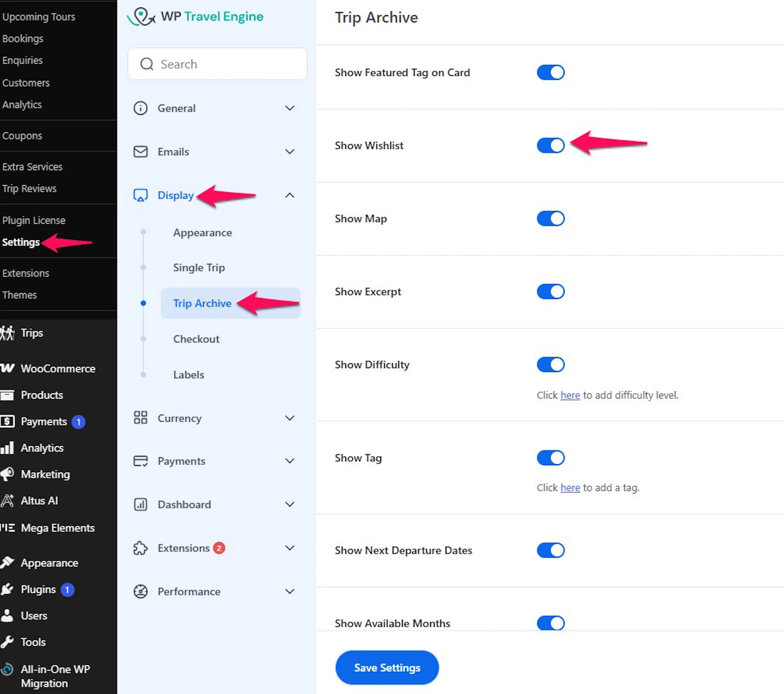
Task: Click the Performance gauge icon
Action: point(140,591)
